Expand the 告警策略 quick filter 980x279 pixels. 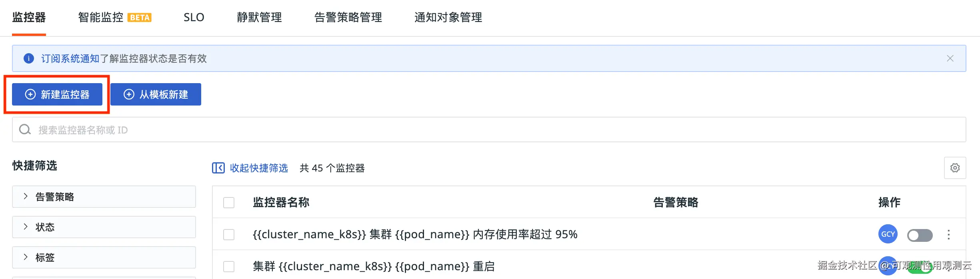coord(26,196)
